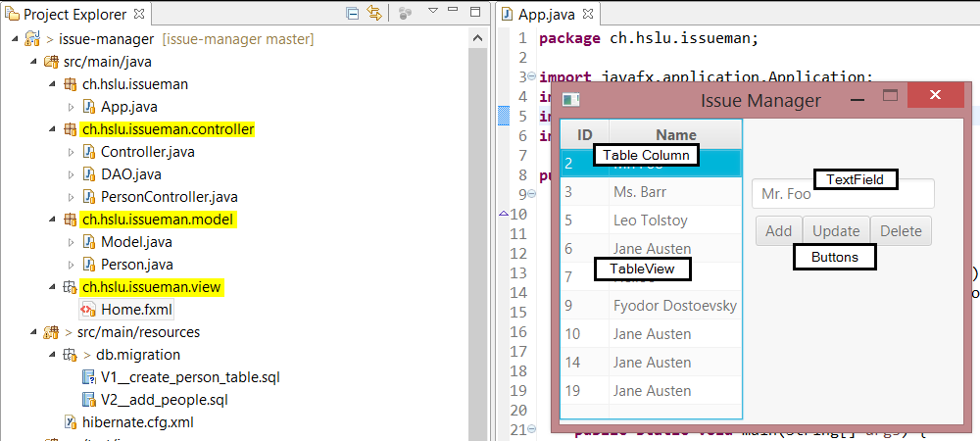Select the issue-manager project icon
980x441 pixels.
click(32, 39)
